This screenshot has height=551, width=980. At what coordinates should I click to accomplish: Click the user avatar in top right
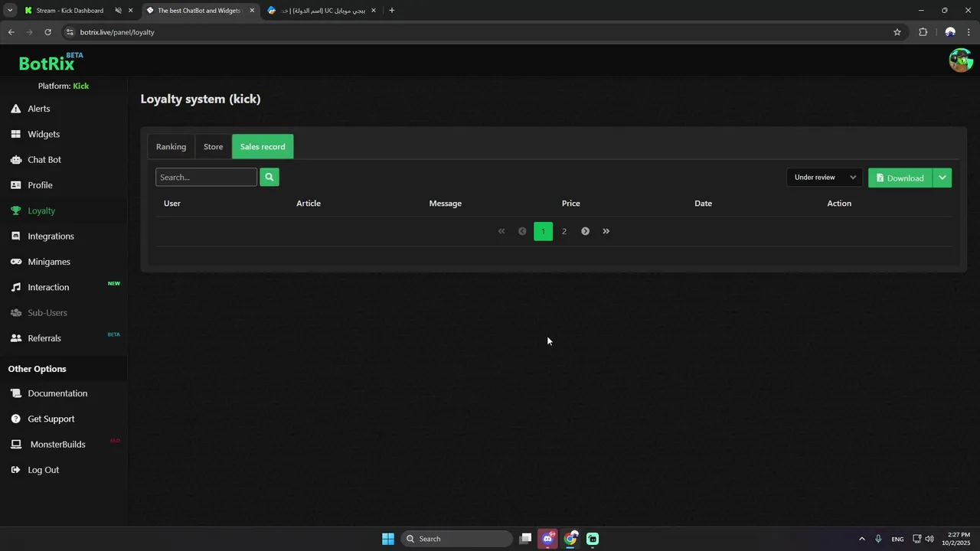(960, 60)
